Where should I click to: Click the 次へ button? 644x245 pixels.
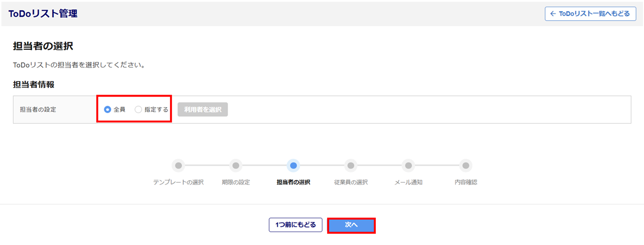(x=351, y=225)
